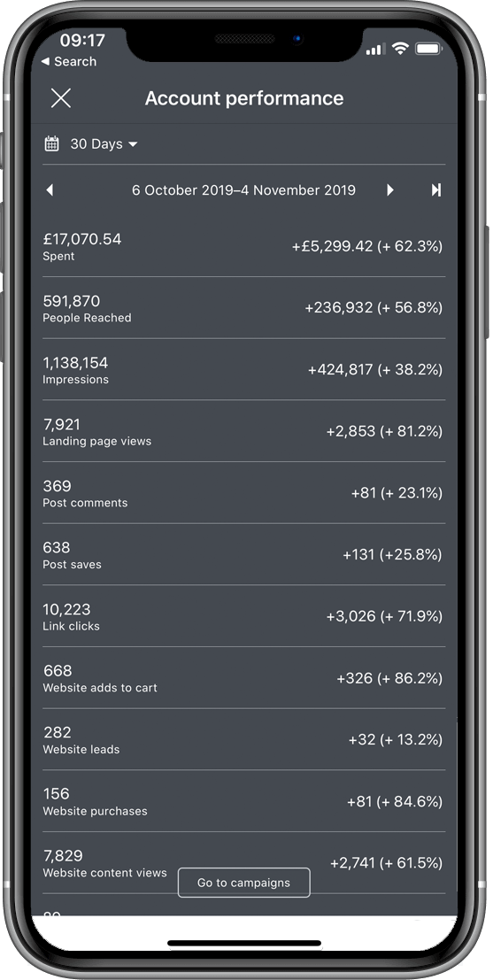
Task: Select the People Reached metric row
Action: tap(243, 307)
